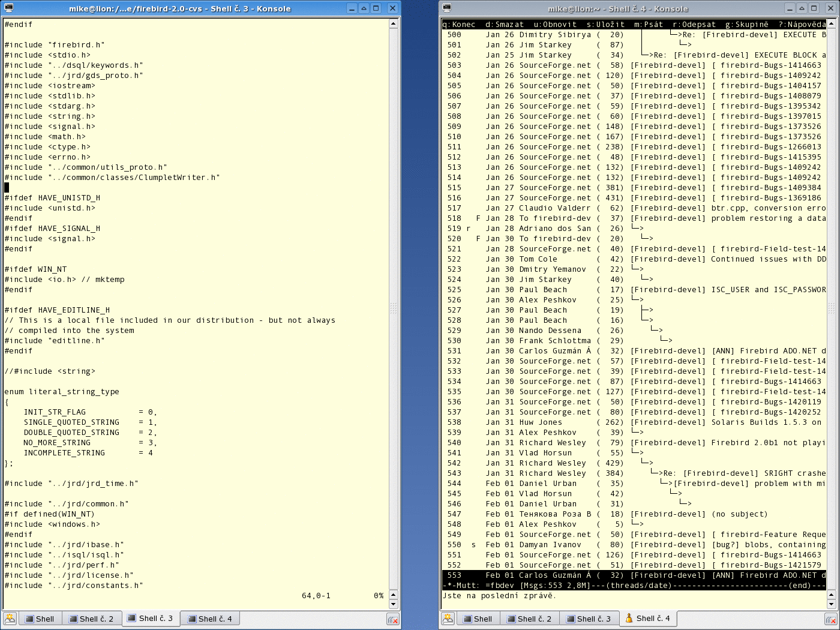
Task: Select message 500 from Dimitry Sibirya
Action: (x=634, y=35)
